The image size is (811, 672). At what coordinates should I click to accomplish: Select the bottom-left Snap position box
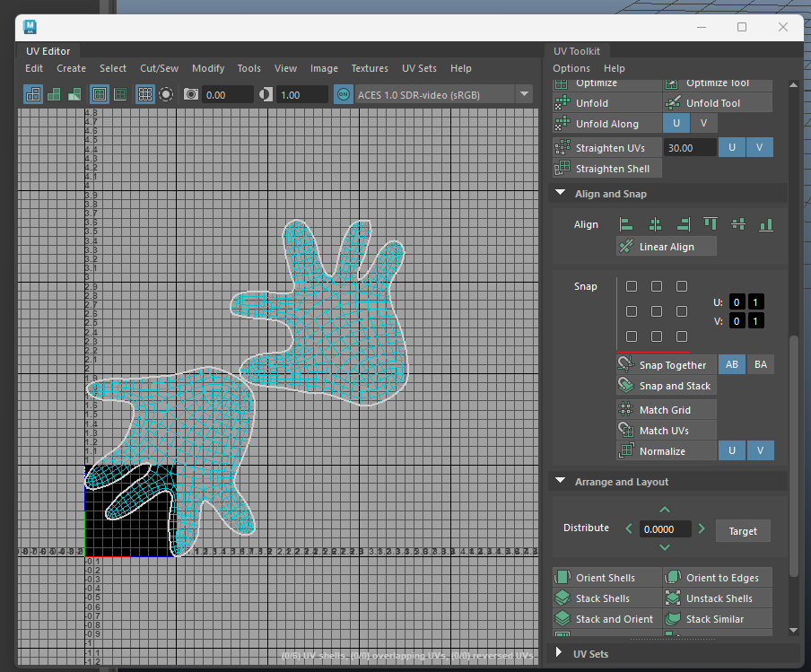pos(632,336)
